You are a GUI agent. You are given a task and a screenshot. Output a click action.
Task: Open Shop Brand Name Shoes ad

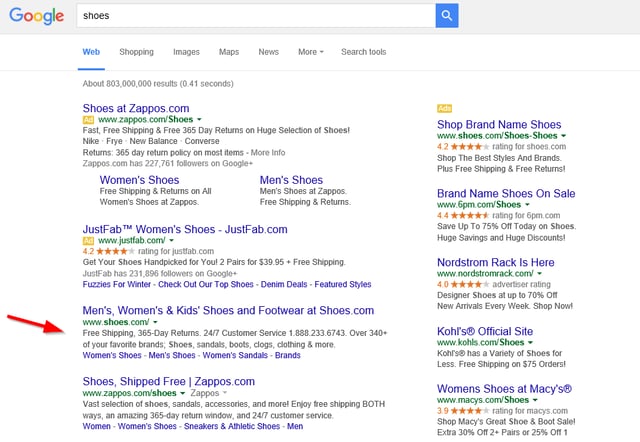pyautogui.click(x=499, y=124)
